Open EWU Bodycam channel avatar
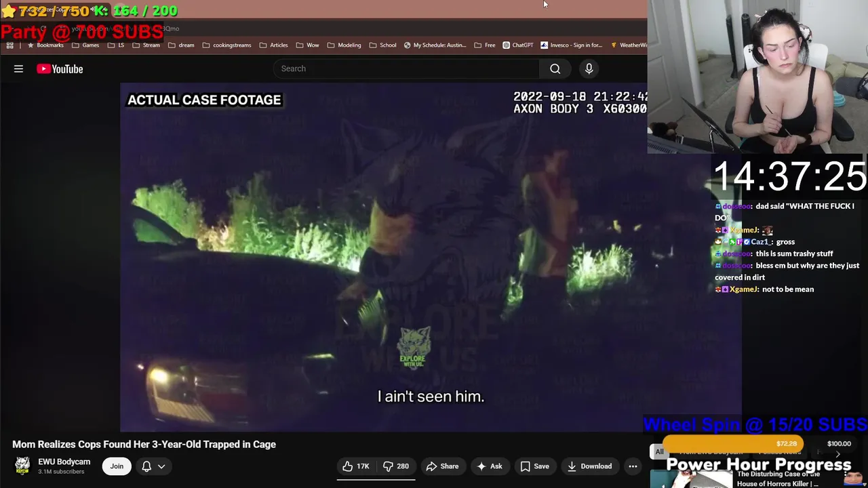 tap(22, 466)
